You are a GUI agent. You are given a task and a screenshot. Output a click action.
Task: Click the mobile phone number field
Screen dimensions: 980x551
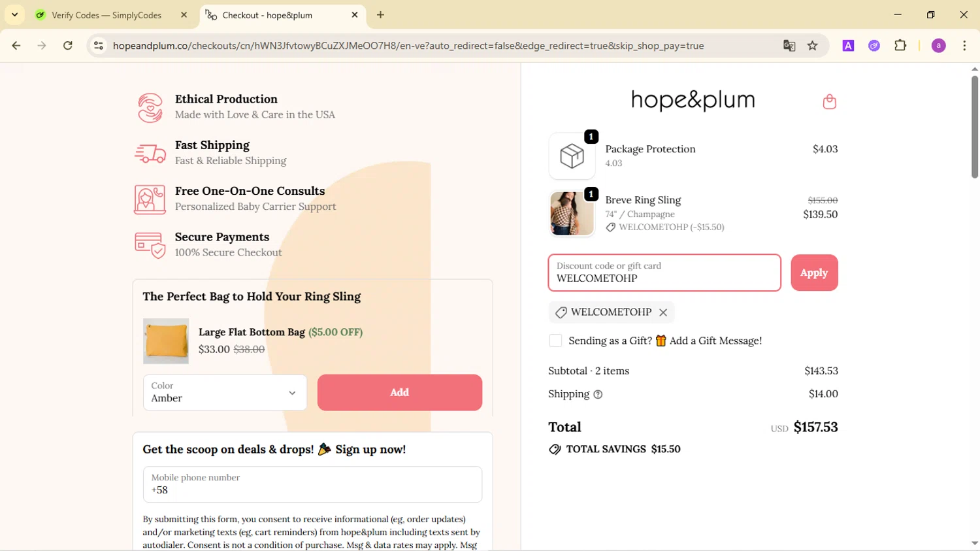312,484
